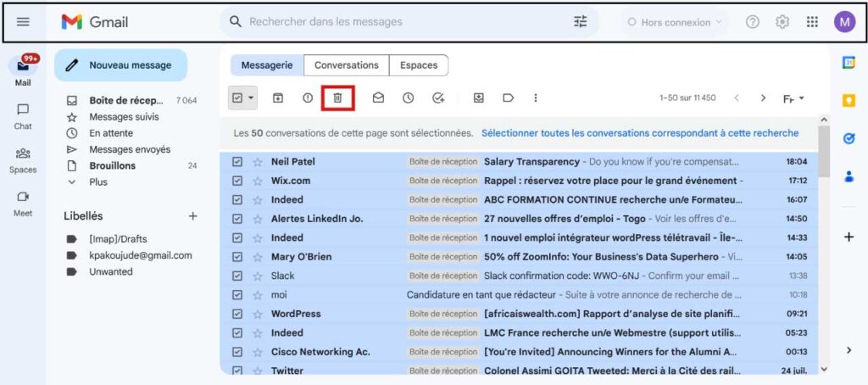
Task: Open Spaces in the left rail
Action: [23, 160]
